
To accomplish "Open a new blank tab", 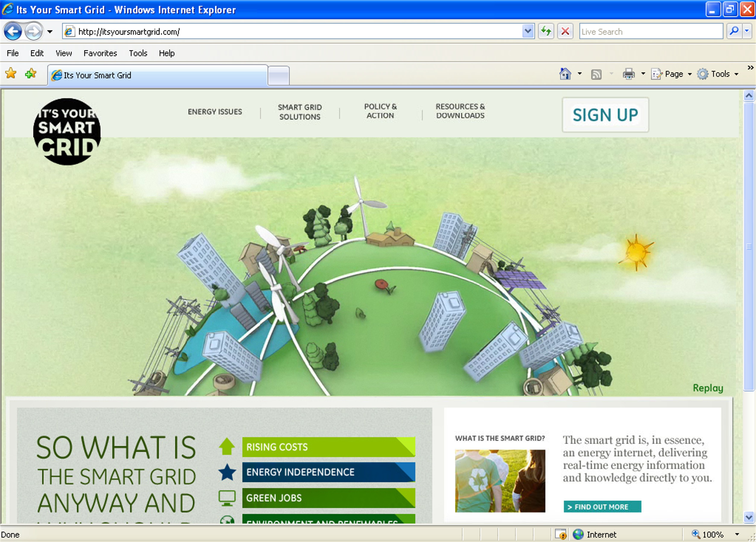I will click(x=279, y=76).
